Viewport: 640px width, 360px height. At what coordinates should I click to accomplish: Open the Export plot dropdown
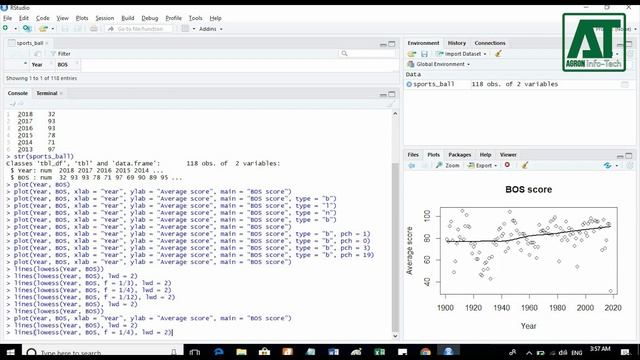click(x=482, y=165)
